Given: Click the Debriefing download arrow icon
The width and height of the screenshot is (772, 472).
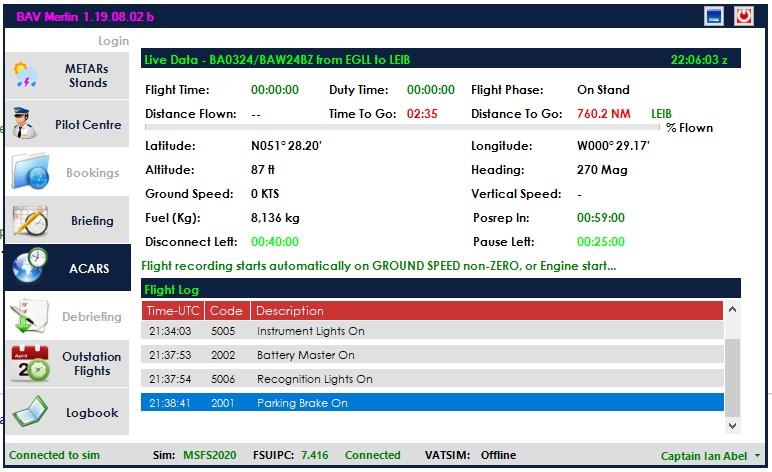Looking at the screenshot, I should click(x=30, y=316).
